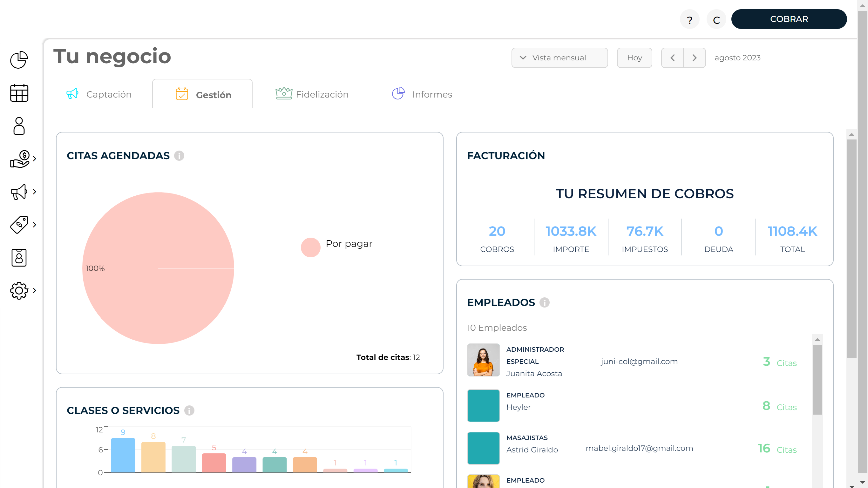The image size is (868, 488).
Task: Open the dashboard pie chart sidebar icon
Action: [x=19, y=60]
